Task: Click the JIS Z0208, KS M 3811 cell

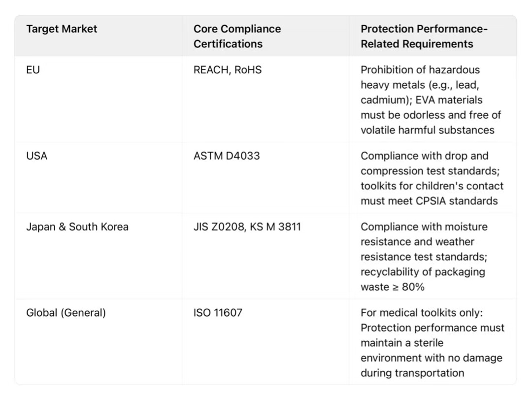Action: pyautogui.click(x=247, y=227)
